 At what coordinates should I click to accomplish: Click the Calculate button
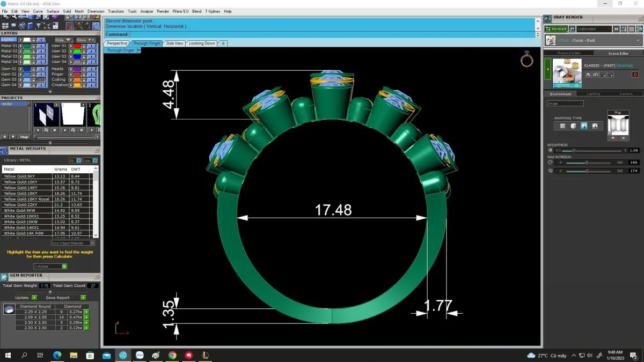tap(50, 266)
